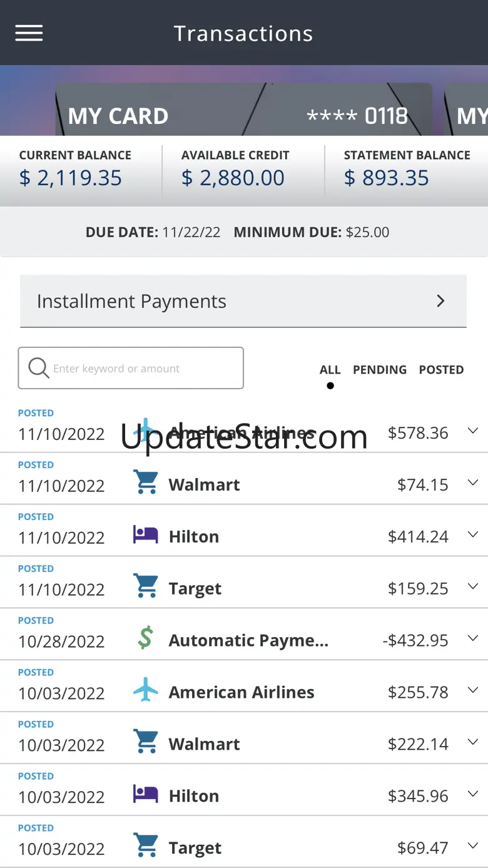The width and height of the screenshot is (488, 868).
Task: Open the hamburger menu
Action: 29,33
